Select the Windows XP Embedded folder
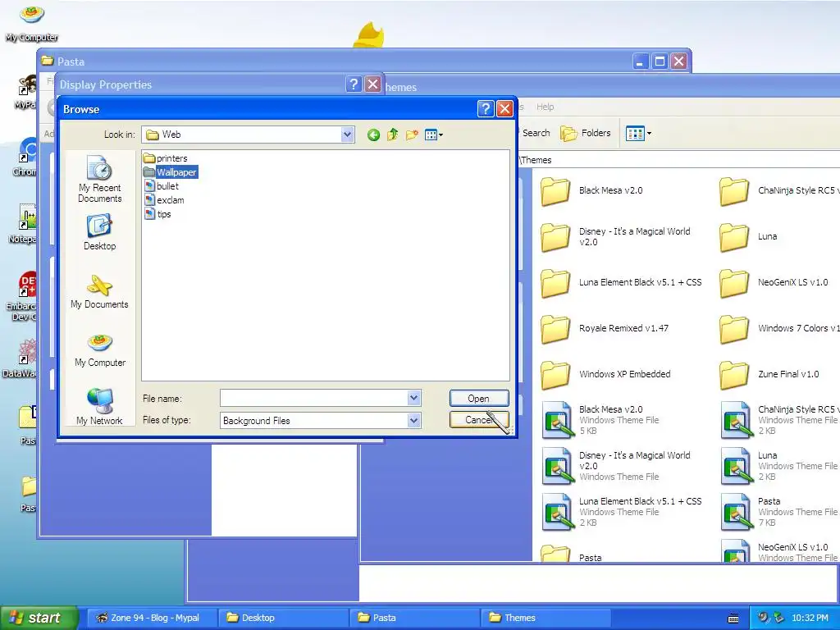The image size is (840, 630). tap(605, 374)
